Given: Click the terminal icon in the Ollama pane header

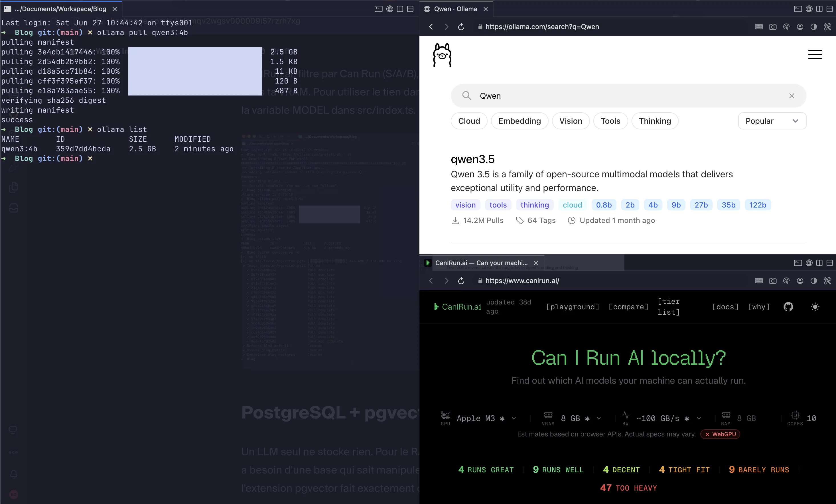Looking at the screenshot, I should click(x=798, y=9).
